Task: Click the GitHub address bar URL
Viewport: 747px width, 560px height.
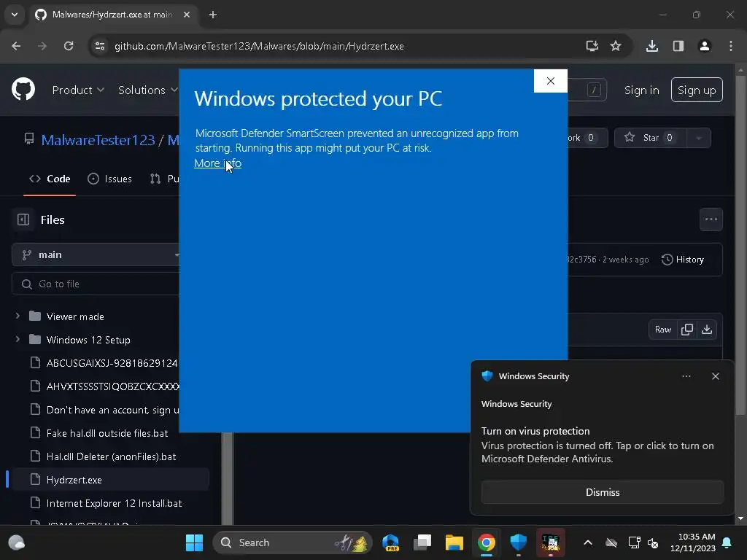Action: pyautogui.click(x=259, y=46)
